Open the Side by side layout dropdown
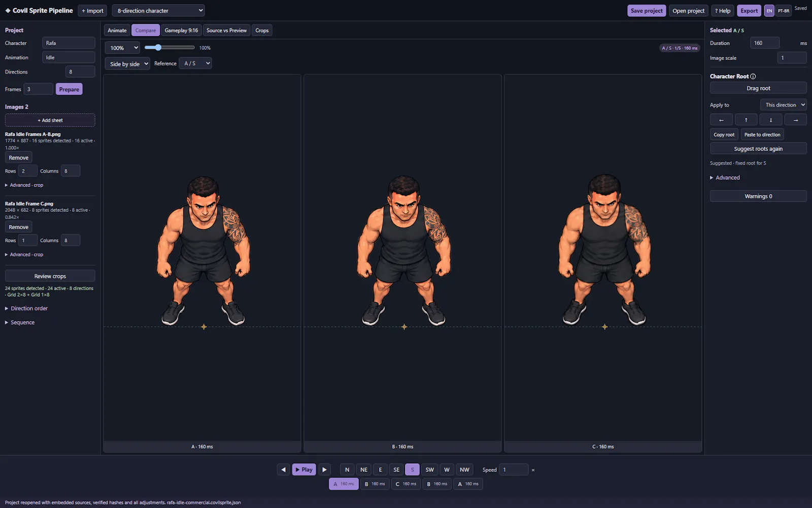 (127, 63)
